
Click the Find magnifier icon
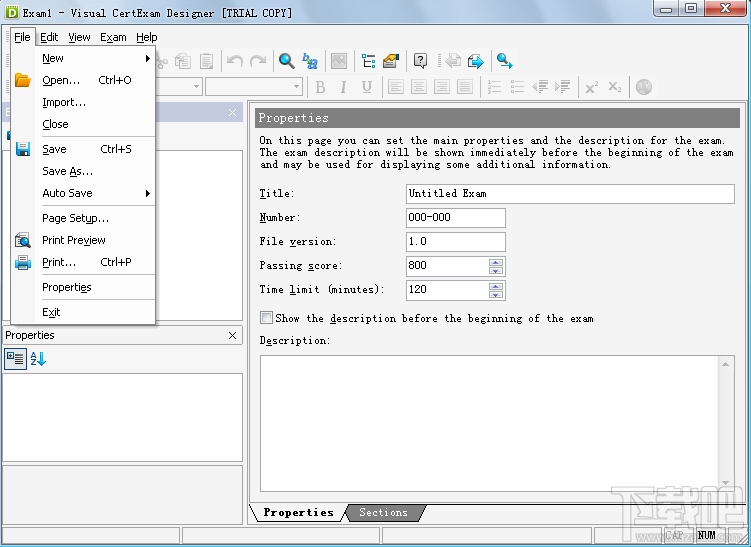(286, 61)
